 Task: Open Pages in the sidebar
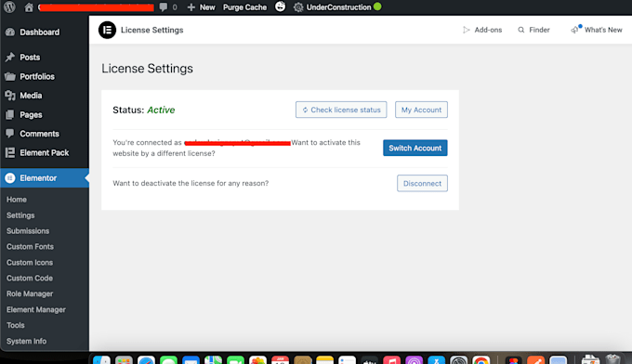point(45,115)
